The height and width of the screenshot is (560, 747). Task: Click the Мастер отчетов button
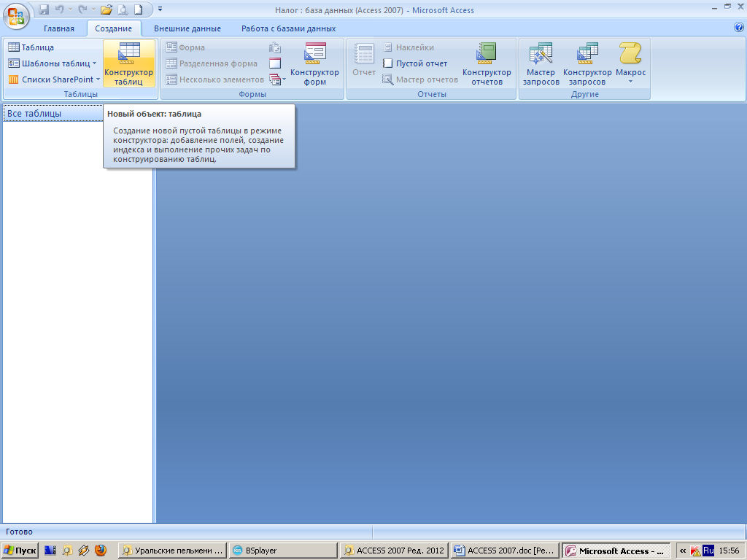420,79
